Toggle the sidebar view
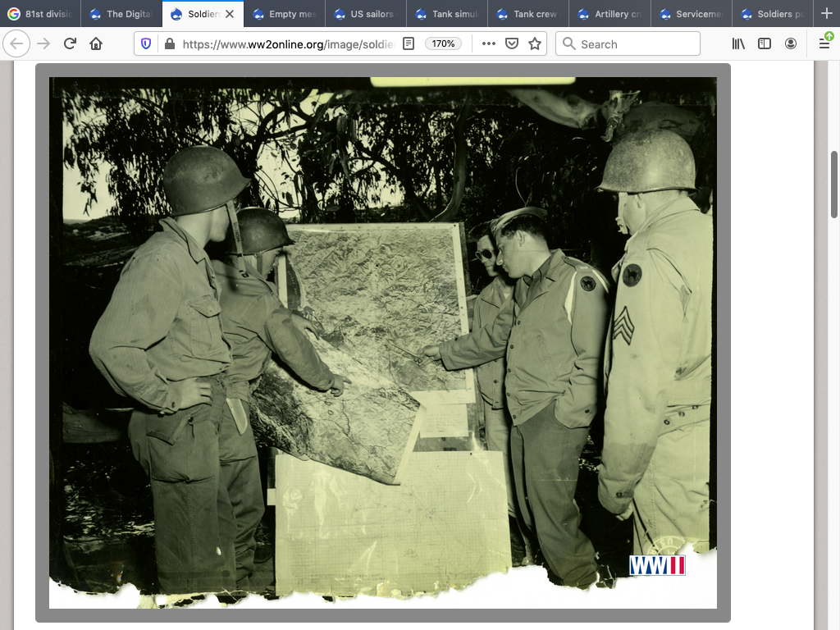 pyautogui.click(x=765, y=43)
